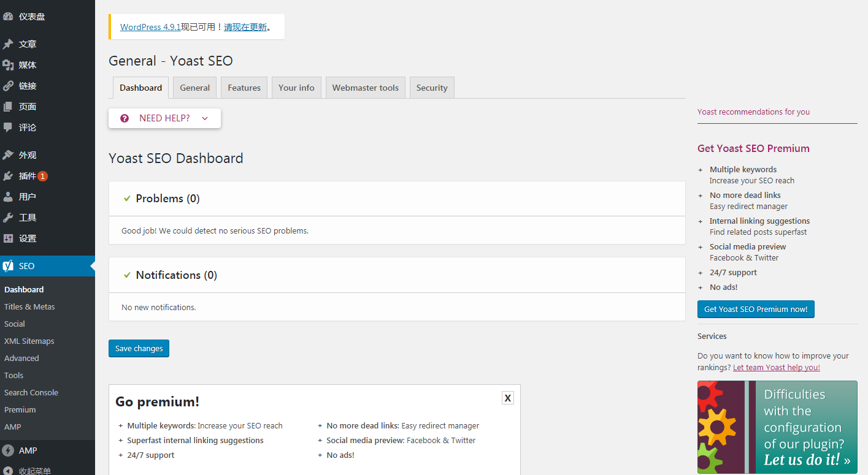
Task: Expand the NEED HELP? dropdown chevron
Action: (x=205, y=118)
